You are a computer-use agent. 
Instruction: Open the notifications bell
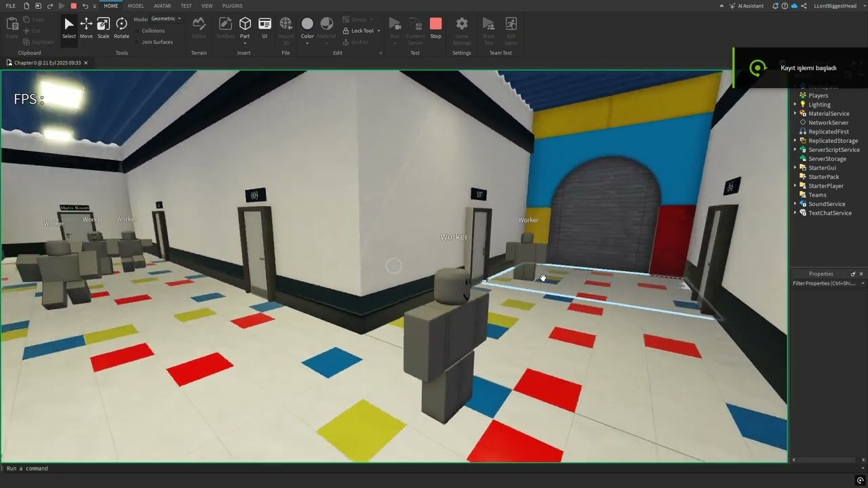775,5
